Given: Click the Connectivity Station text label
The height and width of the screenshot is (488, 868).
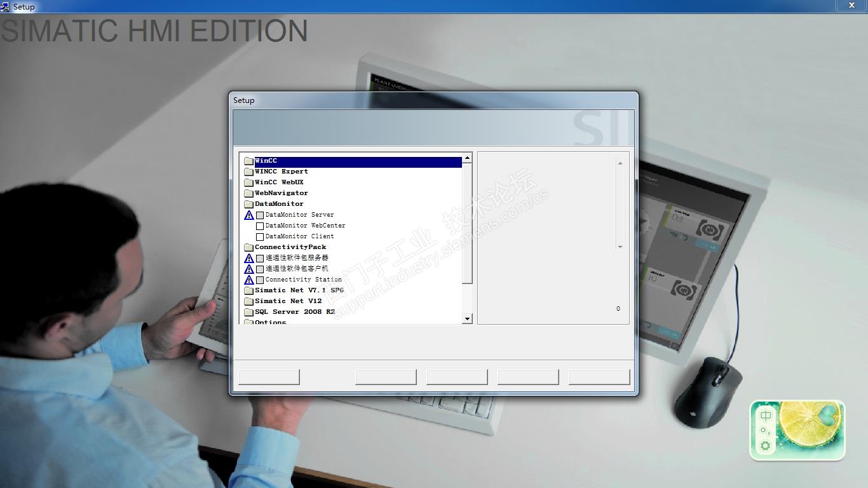Looking at the screenshot, I should pos(304,280).
